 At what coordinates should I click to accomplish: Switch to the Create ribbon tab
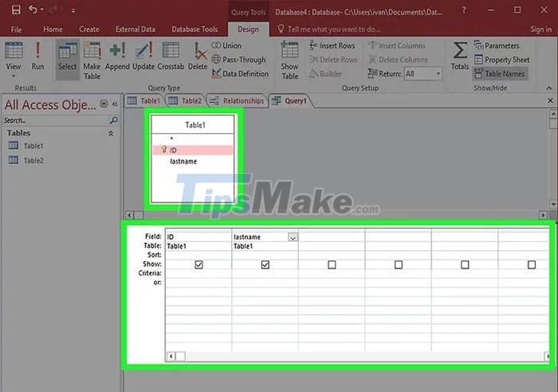click(x=89, y=29)
